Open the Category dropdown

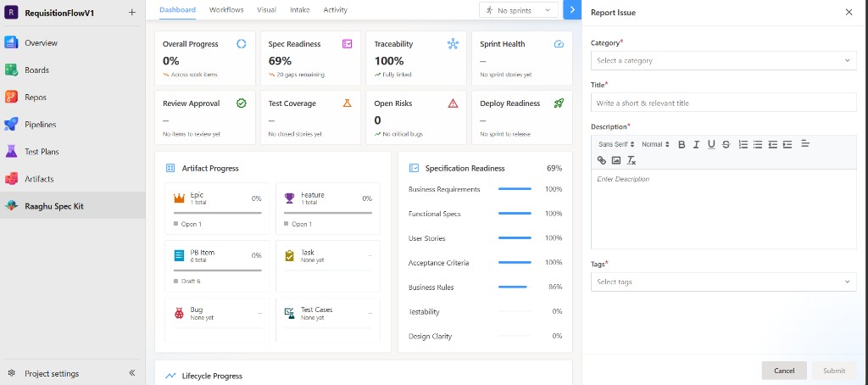pos(724,60)
